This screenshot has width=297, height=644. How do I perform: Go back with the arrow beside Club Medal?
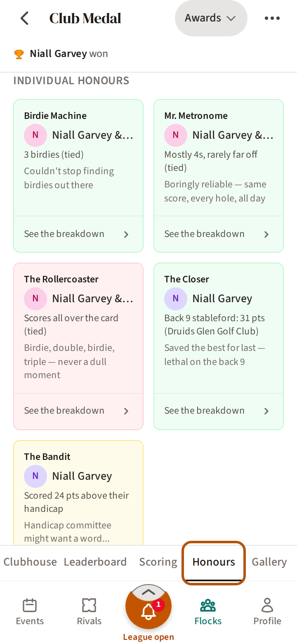coord(25,18)
